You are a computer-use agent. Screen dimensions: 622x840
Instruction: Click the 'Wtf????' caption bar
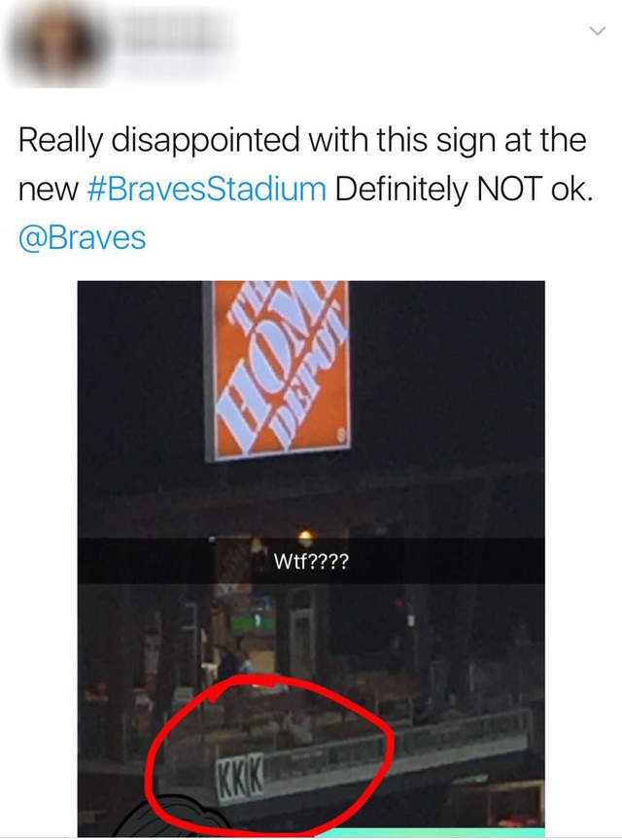311,561
